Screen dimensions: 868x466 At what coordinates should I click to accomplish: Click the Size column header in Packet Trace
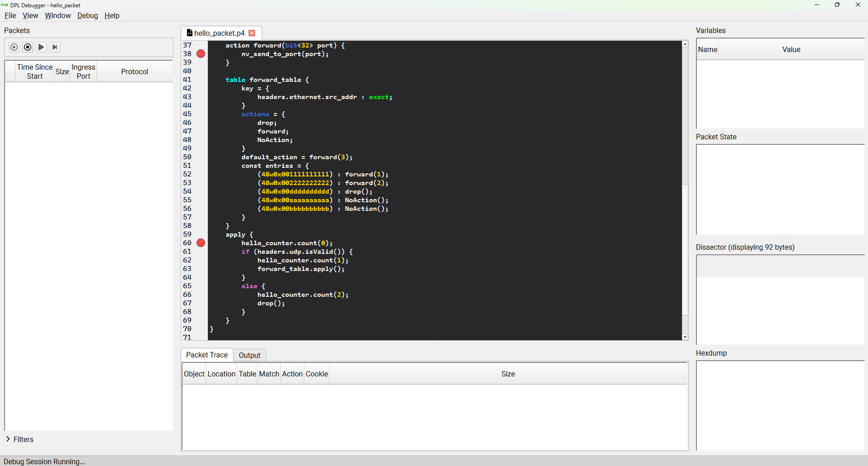(x=508, y=374)
